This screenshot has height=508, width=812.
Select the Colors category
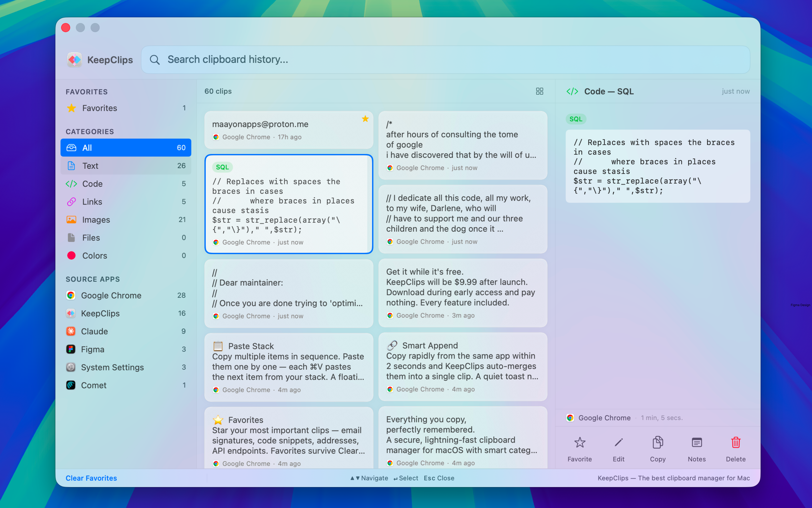click(126, 255)
